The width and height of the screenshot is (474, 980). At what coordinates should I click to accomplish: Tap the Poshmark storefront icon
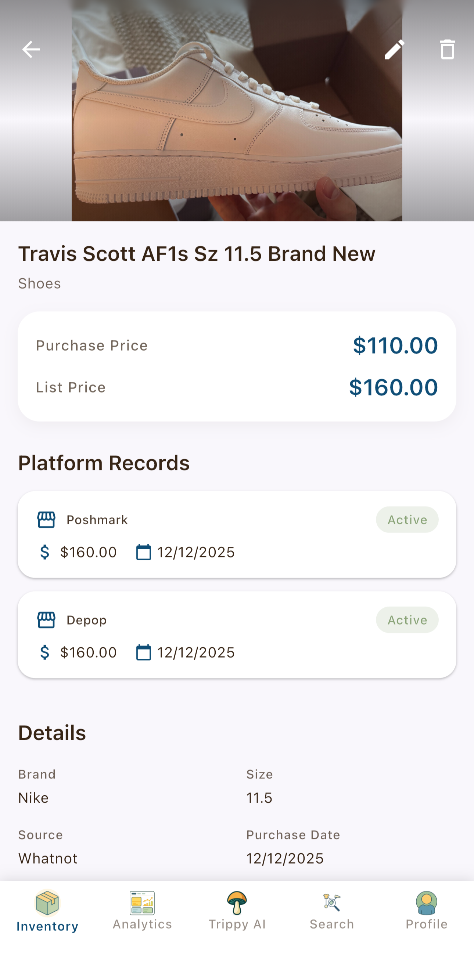pyautogui.click(x=46, y=520)
